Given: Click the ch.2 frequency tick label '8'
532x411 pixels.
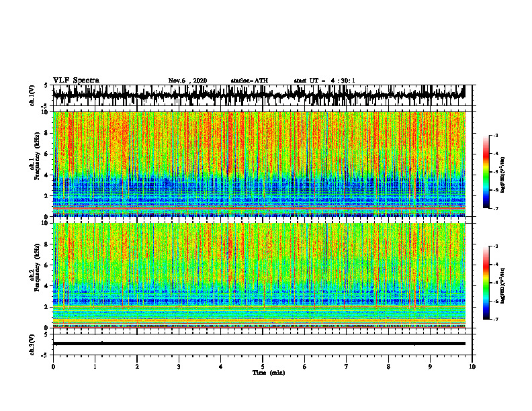Looking at the screenshot, I should [46, 244].
